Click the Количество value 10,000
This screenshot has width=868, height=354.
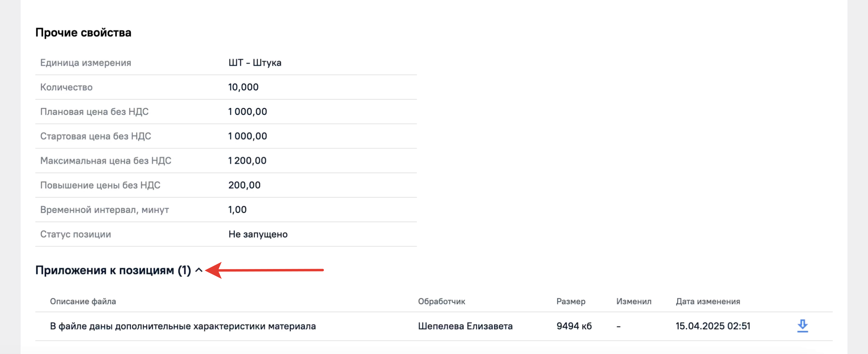pos(243,87)
